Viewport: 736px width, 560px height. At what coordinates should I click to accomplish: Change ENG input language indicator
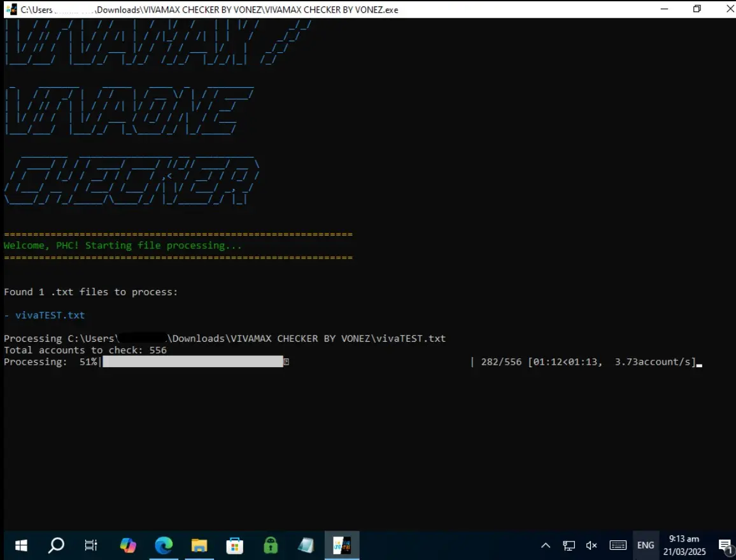tap(646, 545)
